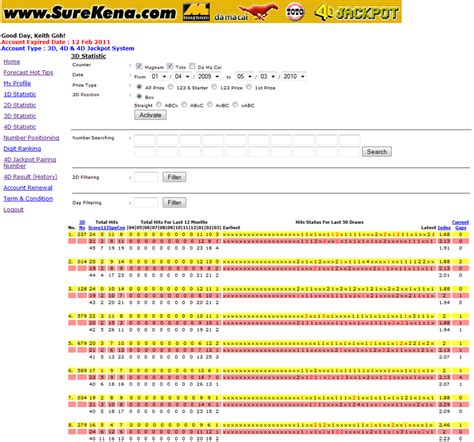The image size is (474, 442).
Task: Open the From month dropdown showing 04
Action: pyautogui.click(x=182, y=77)
